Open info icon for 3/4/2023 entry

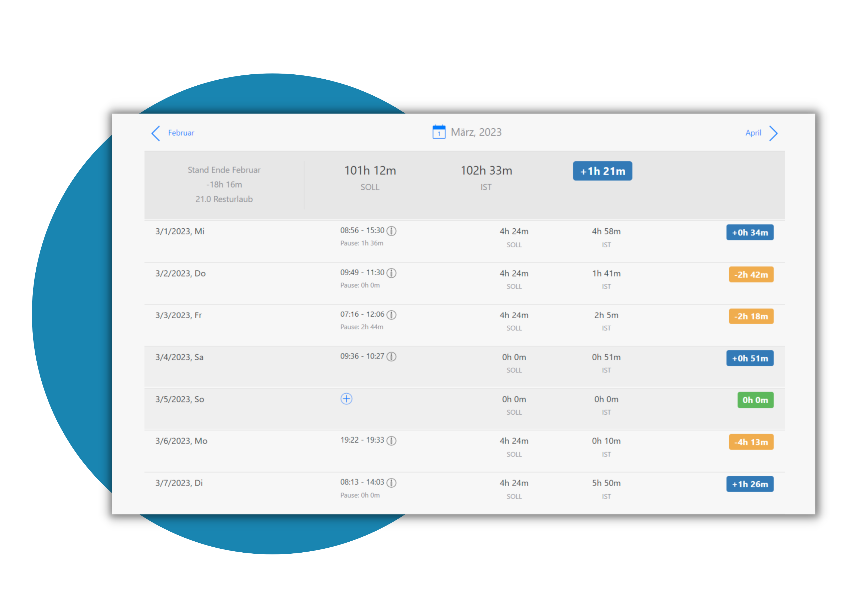pyautogui.click(x=391, y=357)
